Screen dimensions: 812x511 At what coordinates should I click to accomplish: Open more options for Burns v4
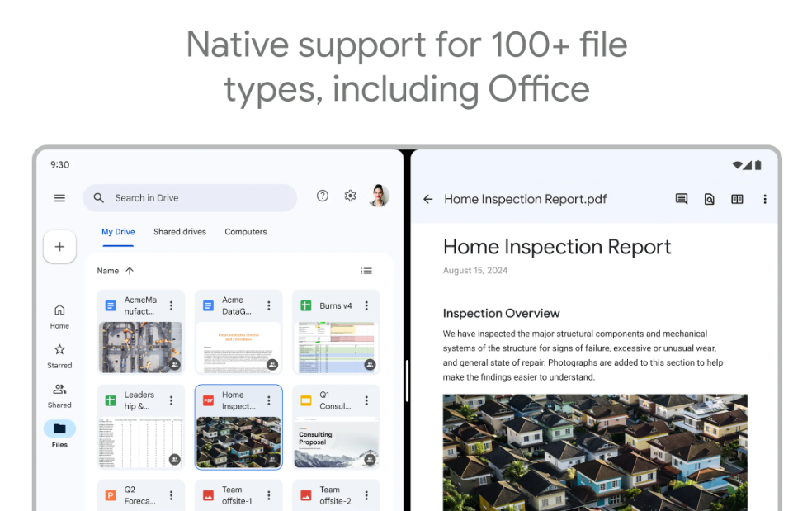[x=366, y=305]
